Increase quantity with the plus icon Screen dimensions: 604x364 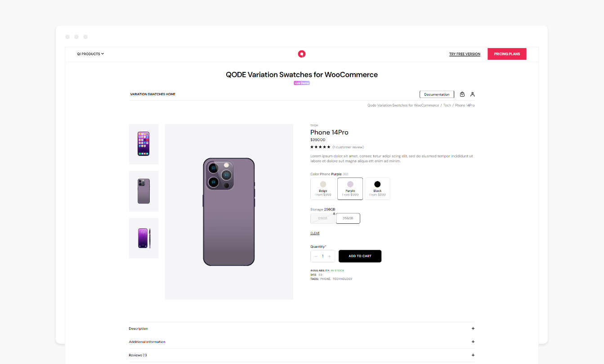tap(329, 256)
